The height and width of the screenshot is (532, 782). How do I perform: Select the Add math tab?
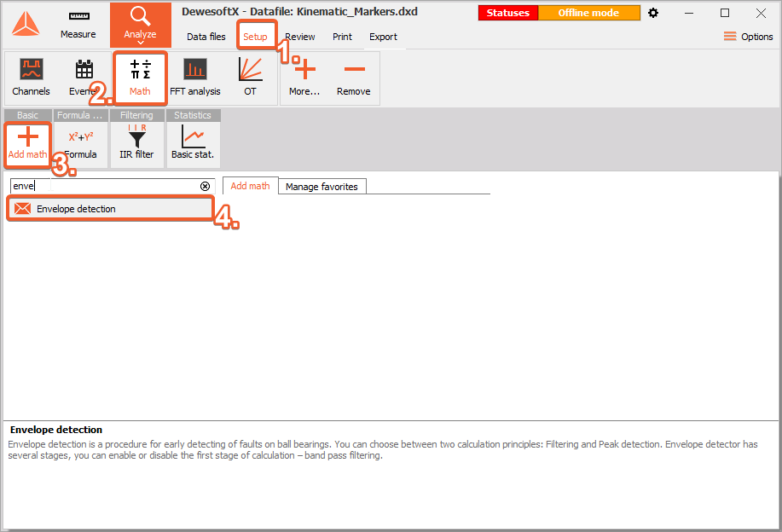click(x=251, y=186)
